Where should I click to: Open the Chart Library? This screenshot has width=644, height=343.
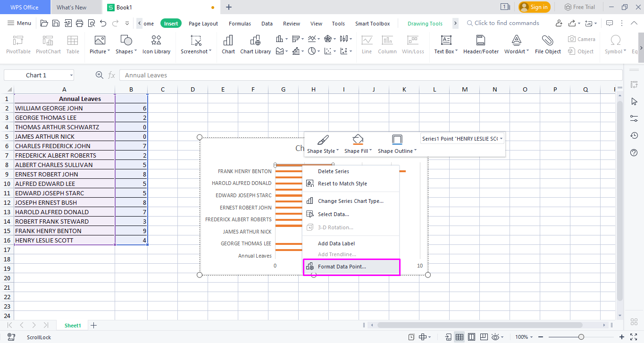[x=255, y=44]
